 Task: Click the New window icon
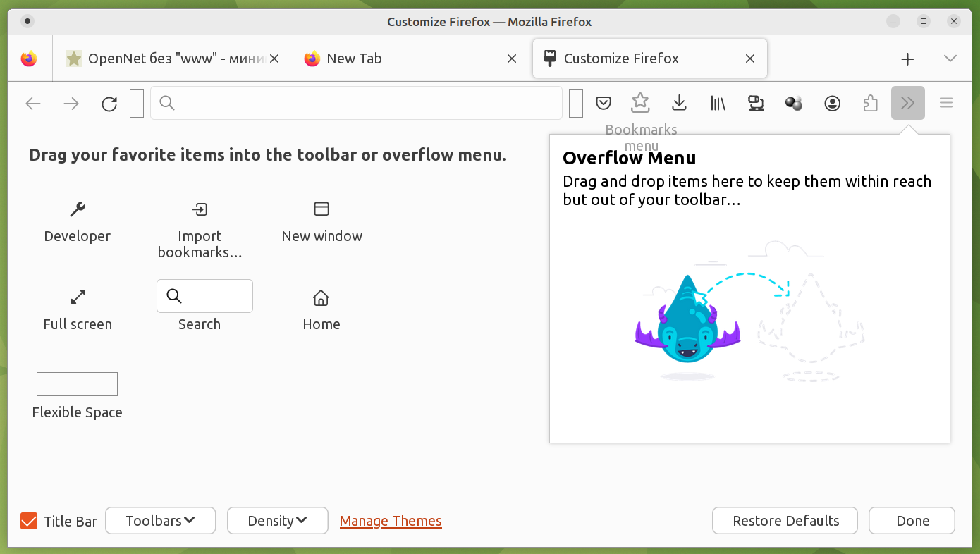[321, 209]
